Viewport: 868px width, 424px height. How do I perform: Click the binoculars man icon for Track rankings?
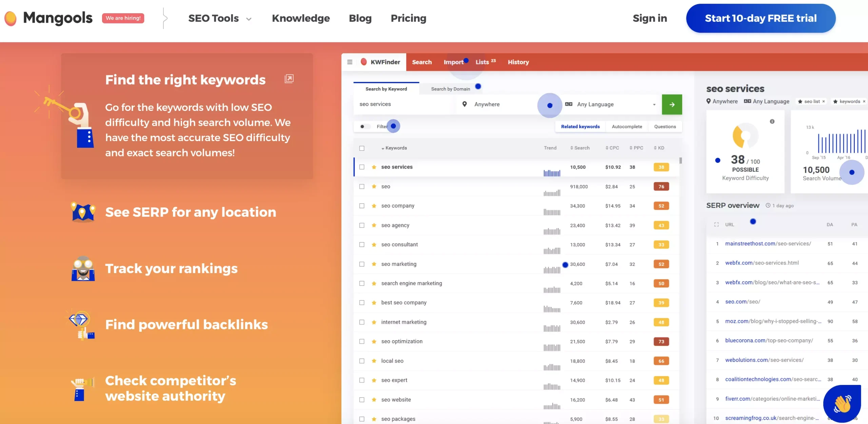click(83, 268)
